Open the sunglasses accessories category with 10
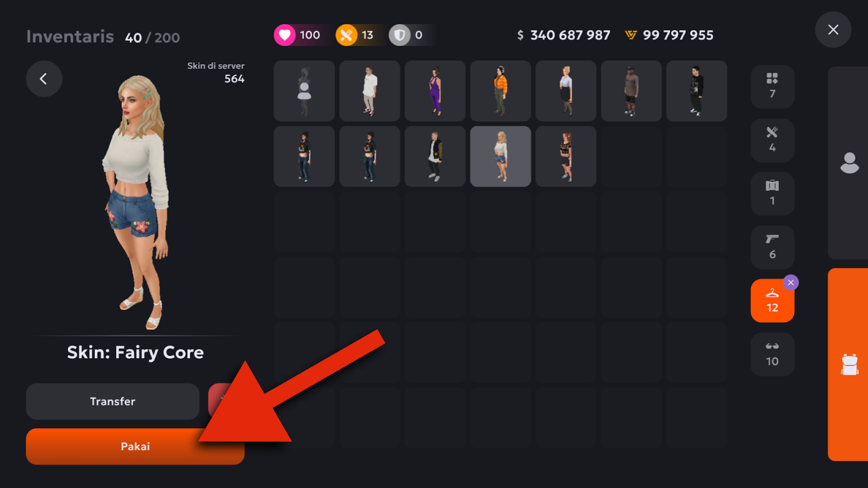This screenshot has width=868, height=488. [x=772, y=354]
